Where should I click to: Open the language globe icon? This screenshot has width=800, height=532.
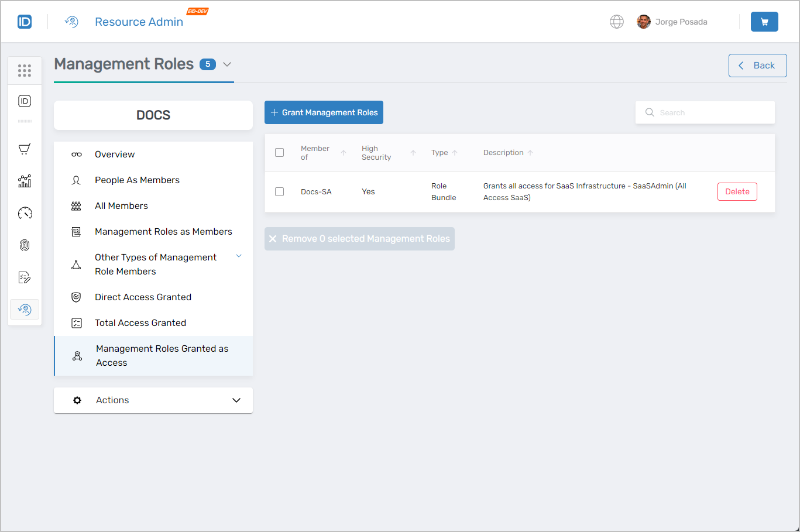[617, 21]
